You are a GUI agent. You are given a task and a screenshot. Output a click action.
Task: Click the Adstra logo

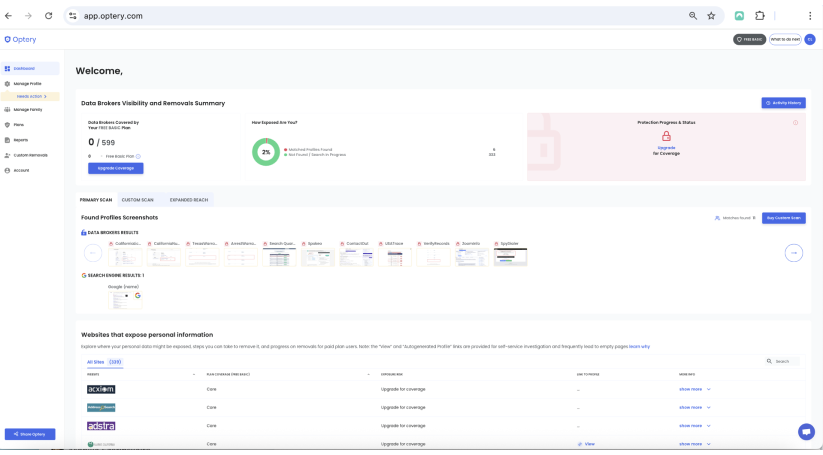click(x=101, y=426)
